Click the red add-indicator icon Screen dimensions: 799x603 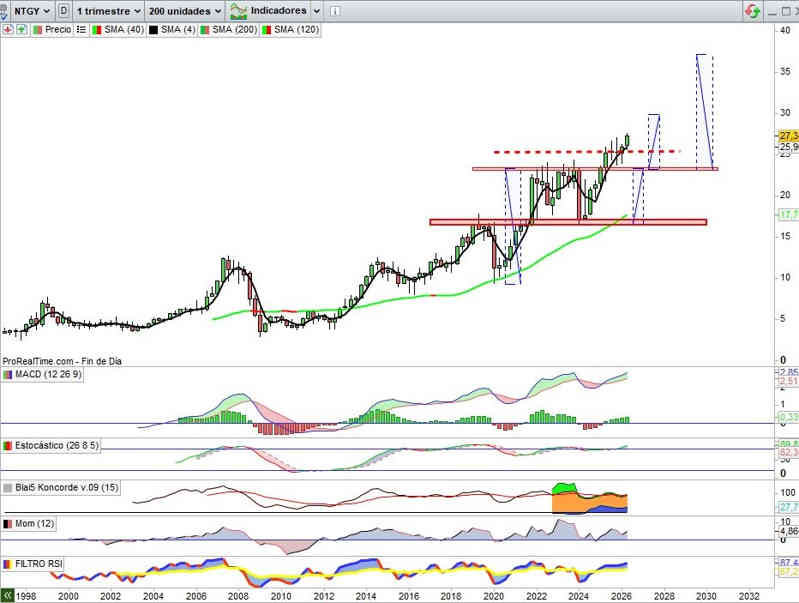coord(8,30)
